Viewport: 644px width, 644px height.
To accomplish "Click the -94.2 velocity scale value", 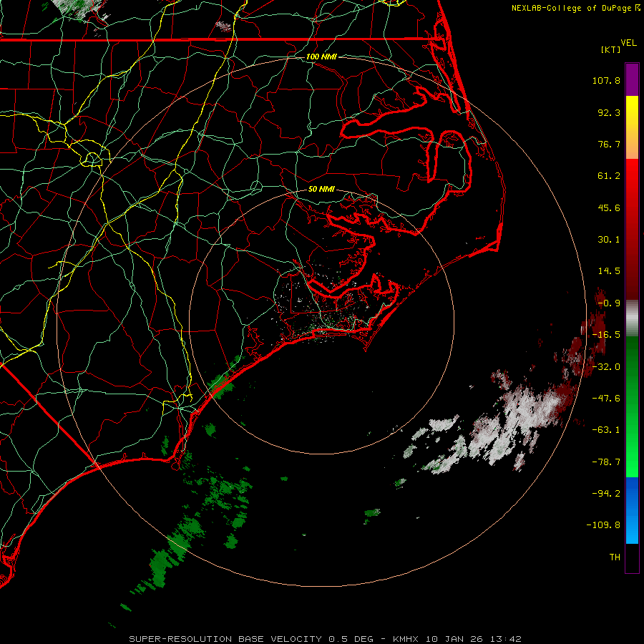I will click(606, 494).
